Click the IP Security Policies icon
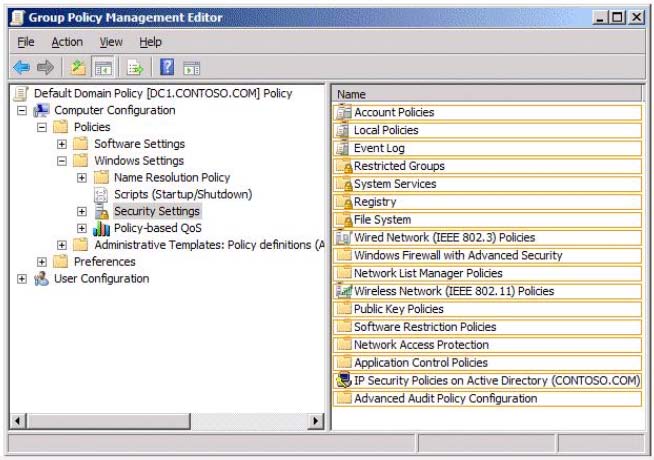This screenshot has height=460, width=654. [344, 380]
